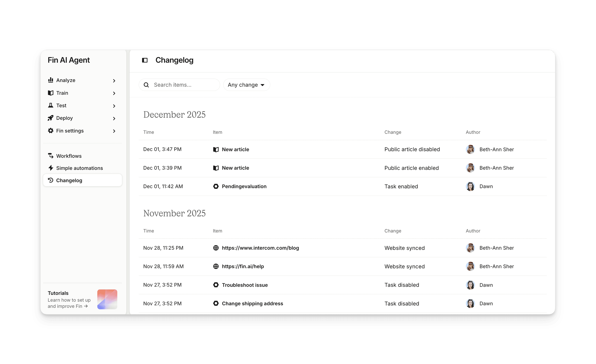
Task: Expand the Analyze section chevron
Action: click(114, 81)
